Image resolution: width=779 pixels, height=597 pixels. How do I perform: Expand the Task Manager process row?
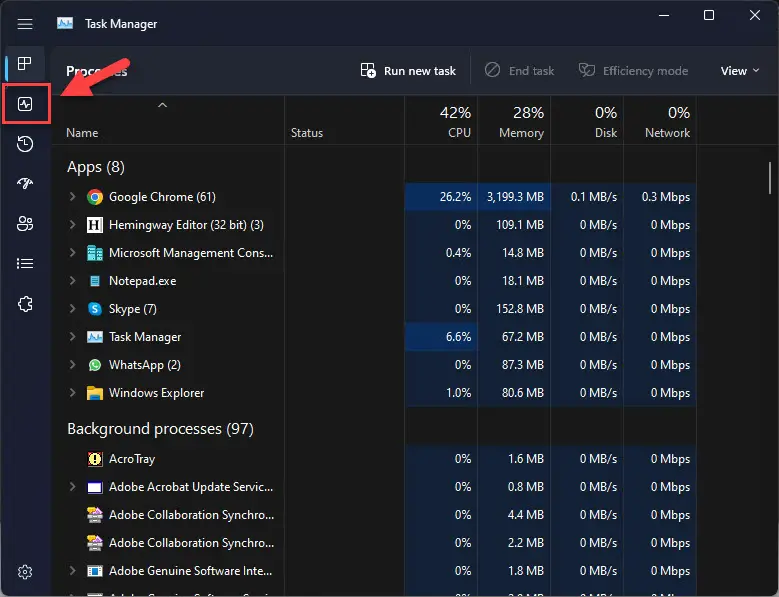click(x=73, y=336)
